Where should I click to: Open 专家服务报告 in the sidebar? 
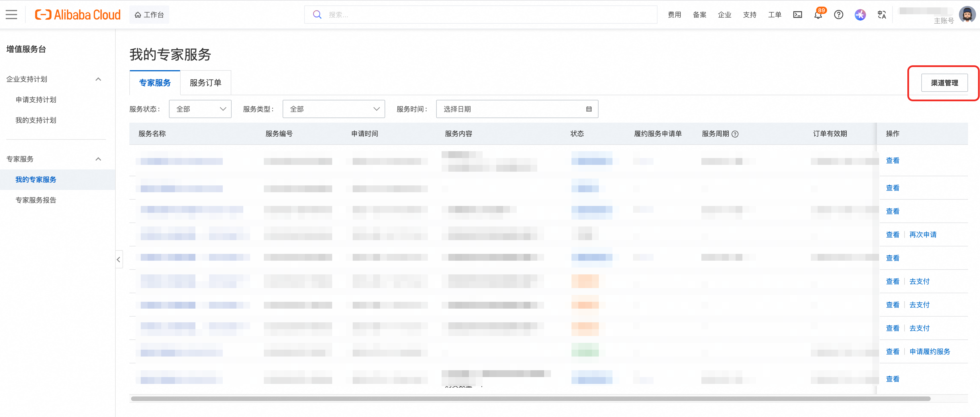point(36,200)
